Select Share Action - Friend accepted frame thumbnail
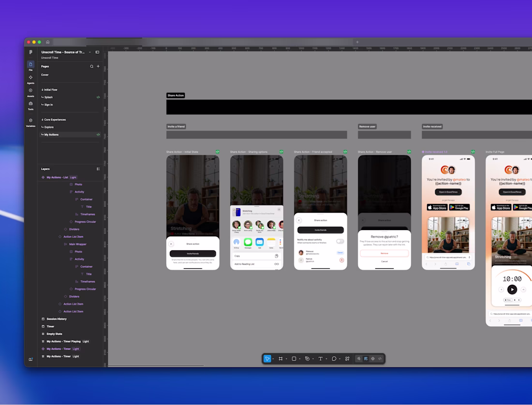 point(320,213)
